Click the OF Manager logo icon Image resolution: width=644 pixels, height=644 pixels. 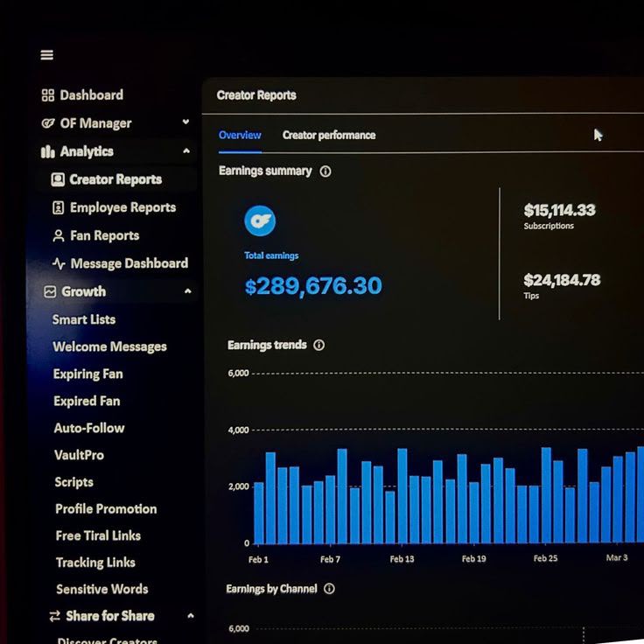(48, 123)
